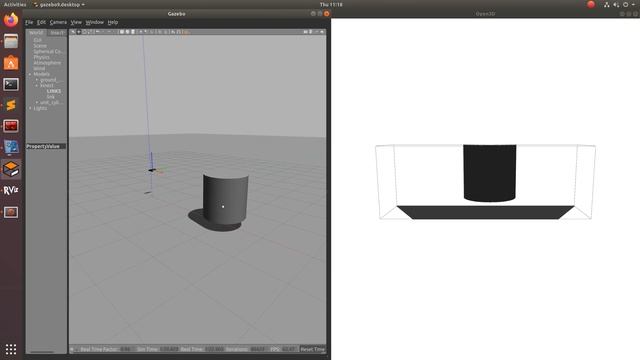Open the system menu arrow in the top bar
Screen dimensions: 640x360
pyautogui.click(x=633, y=4)
